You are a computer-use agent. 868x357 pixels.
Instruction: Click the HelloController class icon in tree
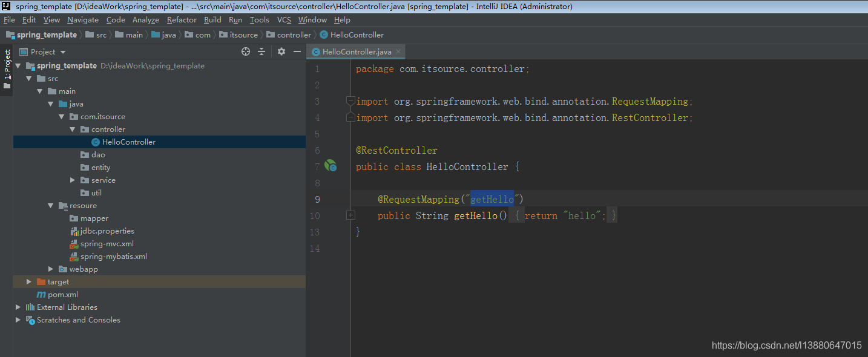(x=95, y=142)
